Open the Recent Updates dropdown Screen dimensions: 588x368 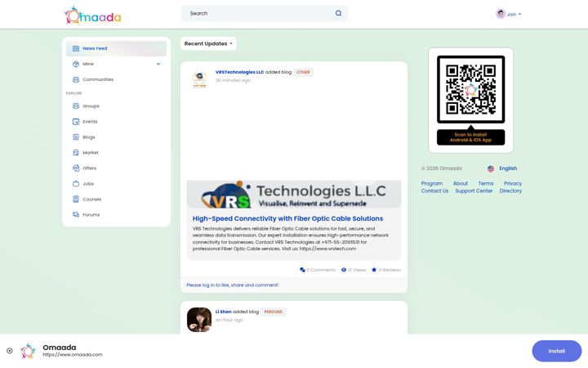[x=208, y=43]
